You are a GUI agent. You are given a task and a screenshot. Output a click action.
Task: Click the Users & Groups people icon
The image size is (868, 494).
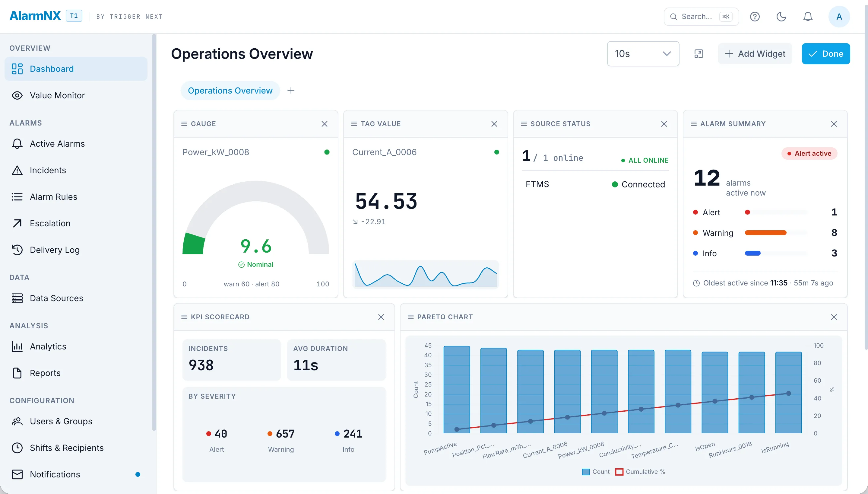pos(17,421)
